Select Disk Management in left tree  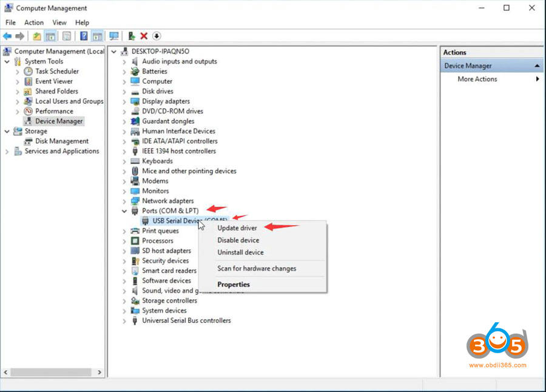click(61, 141)
